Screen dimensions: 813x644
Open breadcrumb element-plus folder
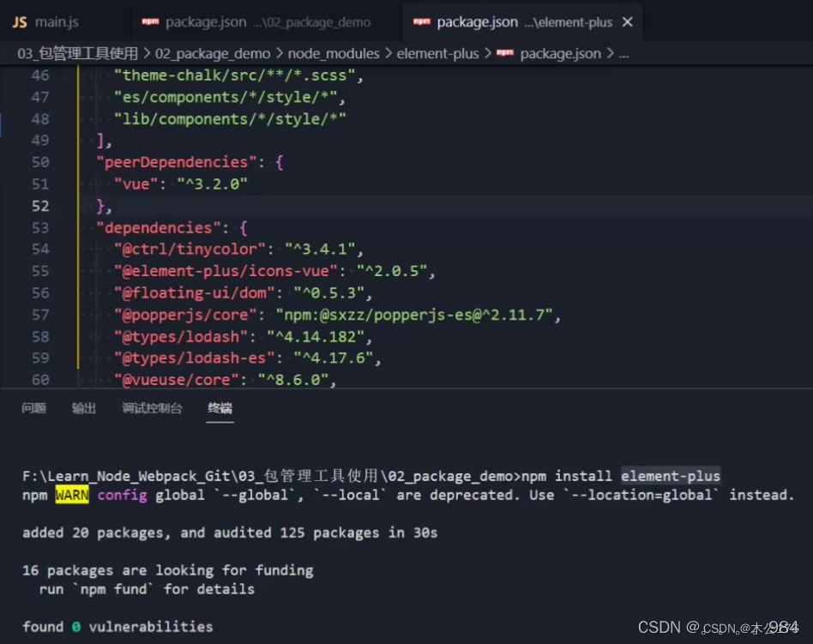[x=437, y=53]
